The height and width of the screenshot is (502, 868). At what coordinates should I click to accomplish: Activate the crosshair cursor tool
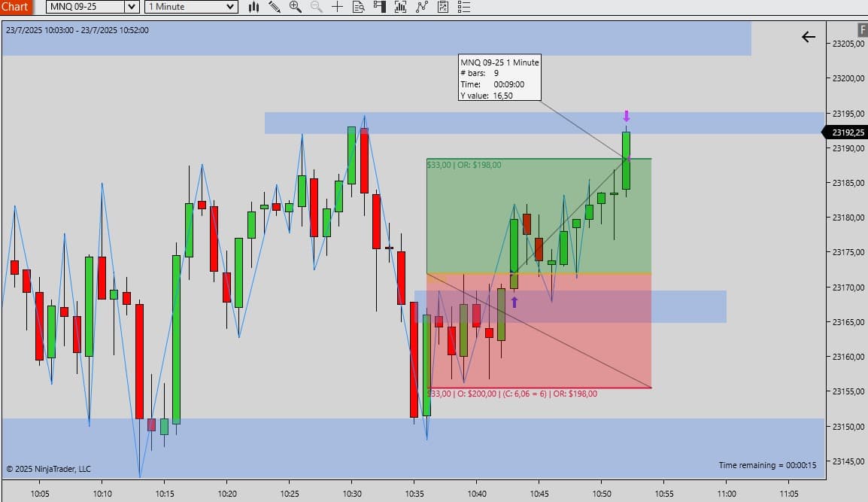(x=337, y=7)
